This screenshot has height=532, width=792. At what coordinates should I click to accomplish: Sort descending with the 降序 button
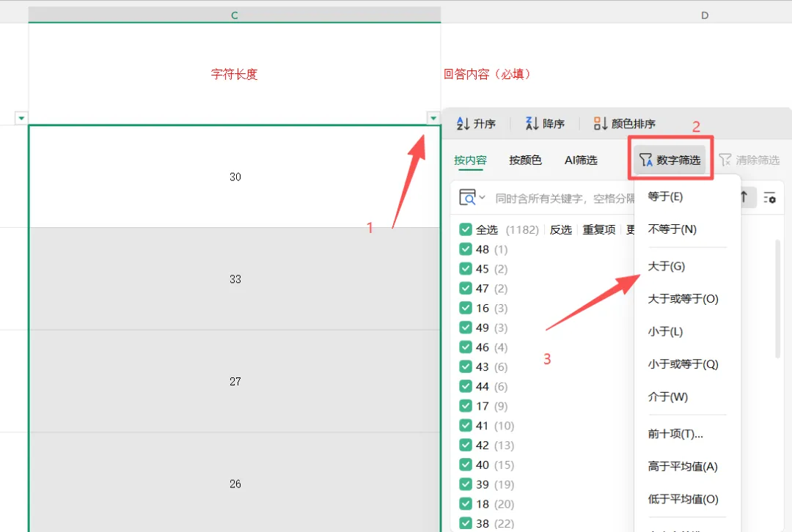545,124
